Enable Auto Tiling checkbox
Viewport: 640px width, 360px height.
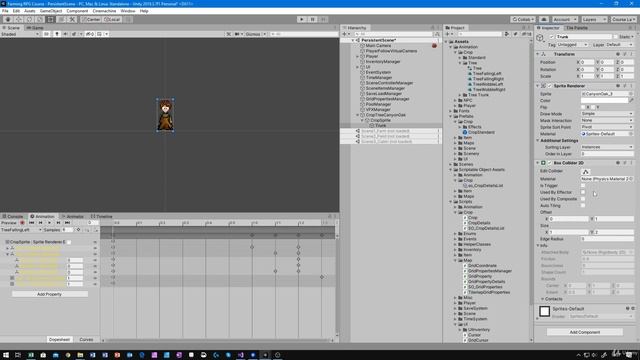click(x=583, y=206)
